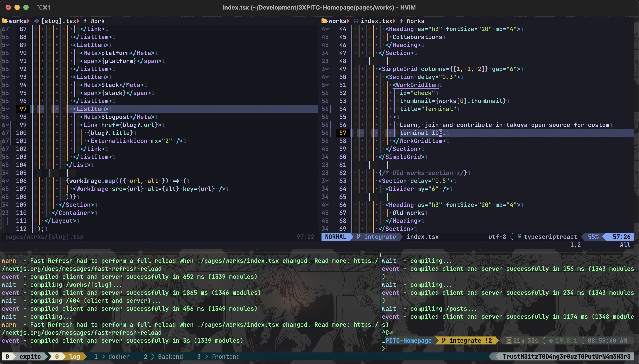Viewport: 639px width, 364px height.
Task: Collapse the fold at line 93 ListItem
Action: click(8, 77)
